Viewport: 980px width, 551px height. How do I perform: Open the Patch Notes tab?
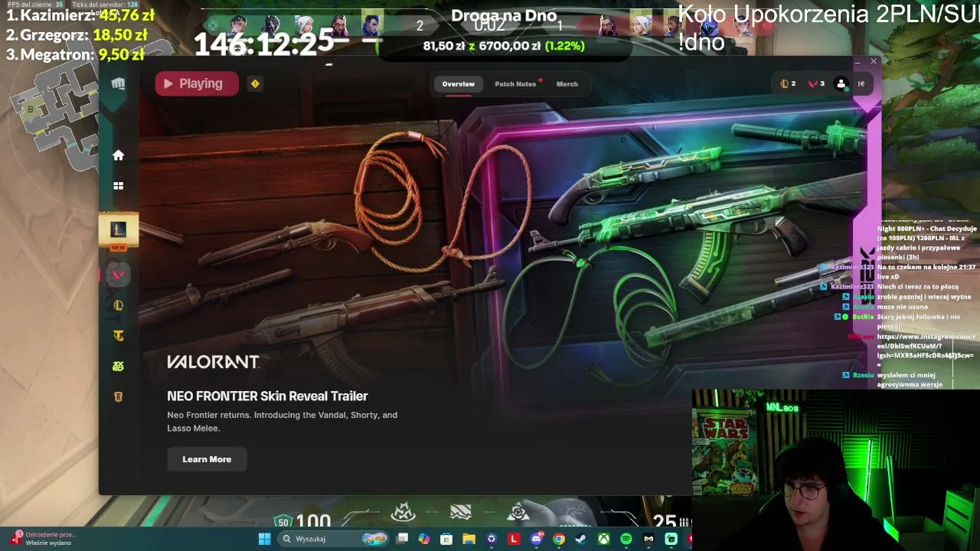[x=515, y=84]
